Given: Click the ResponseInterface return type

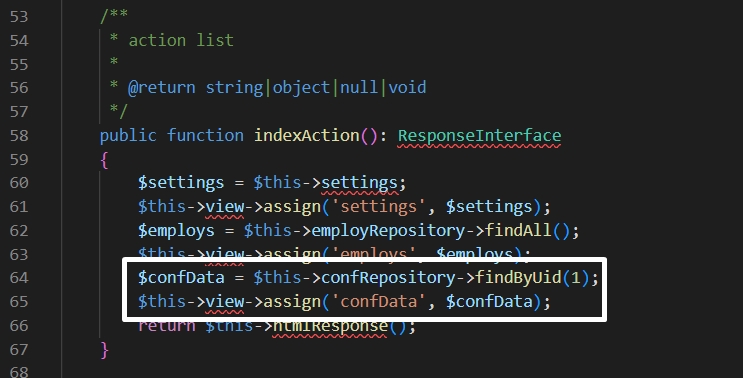Looking at the screenshot, I should pyautogui.click(x=479, y=135).
